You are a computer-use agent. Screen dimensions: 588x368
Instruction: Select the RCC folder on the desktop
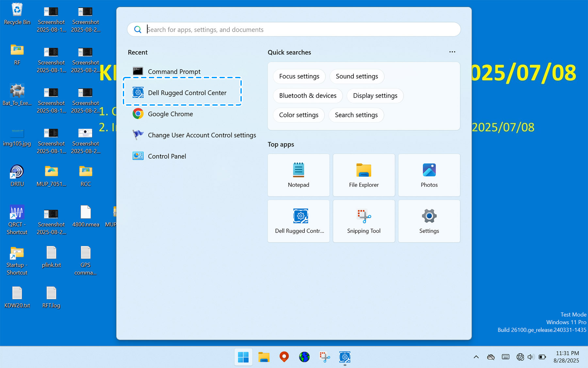(x=86, y=176)
